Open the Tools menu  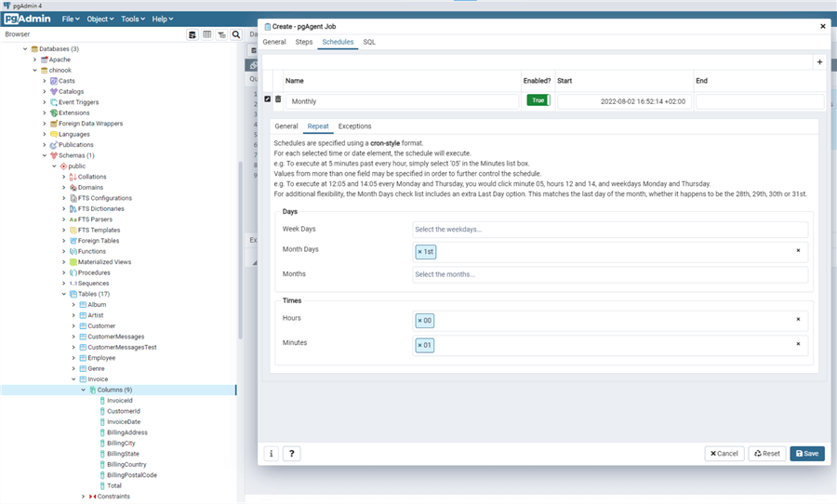(x=133, y=19)
